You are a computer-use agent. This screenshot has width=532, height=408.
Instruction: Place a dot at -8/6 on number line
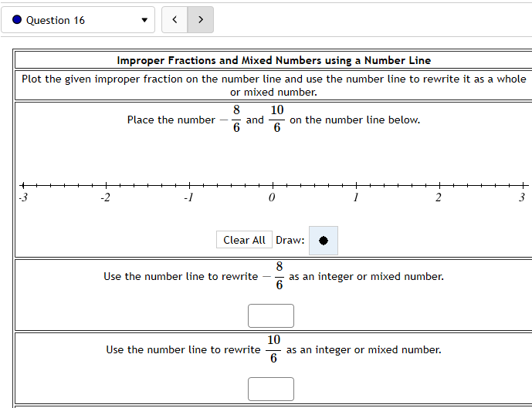(162, 186)
